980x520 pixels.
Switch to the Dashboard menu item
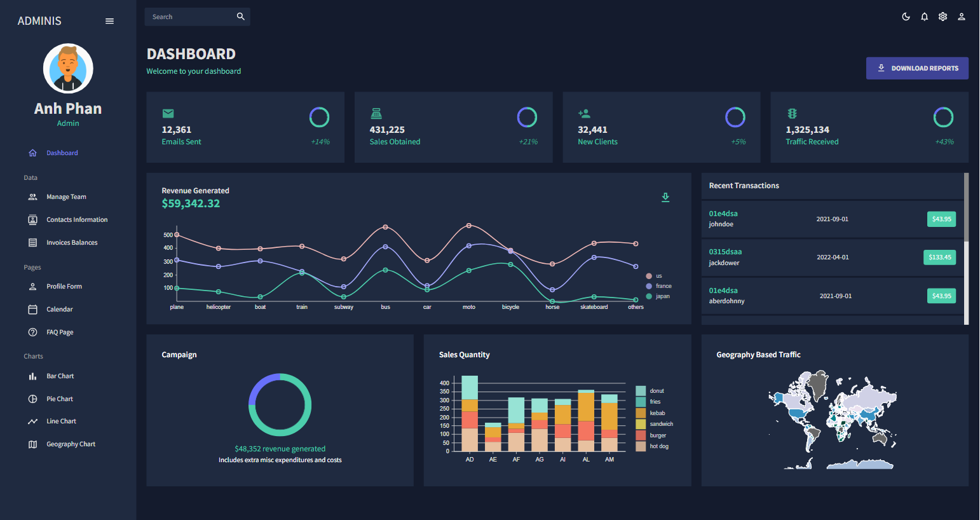click(62, 153)
